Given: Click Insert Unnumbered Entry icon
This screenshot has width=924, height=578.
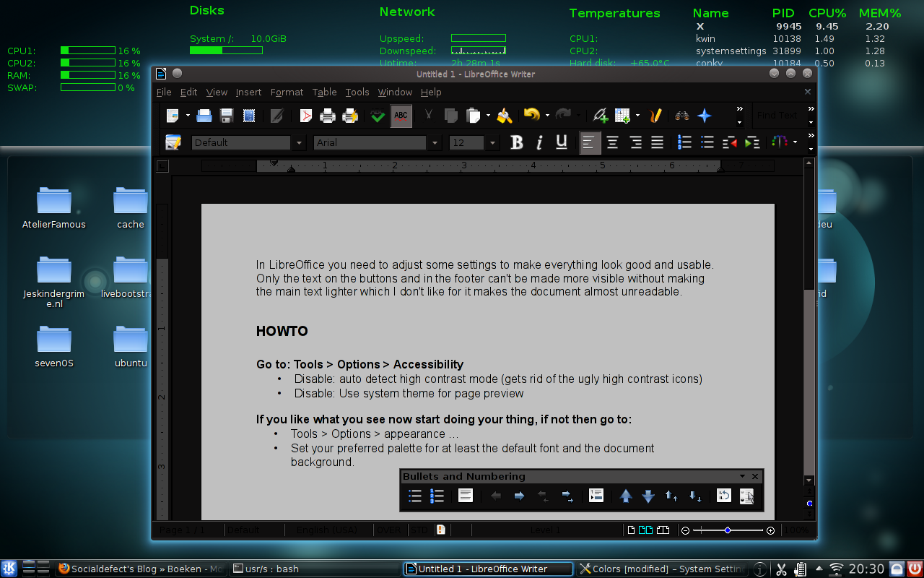Looking at the screenshot, I should tap(596, 496).
